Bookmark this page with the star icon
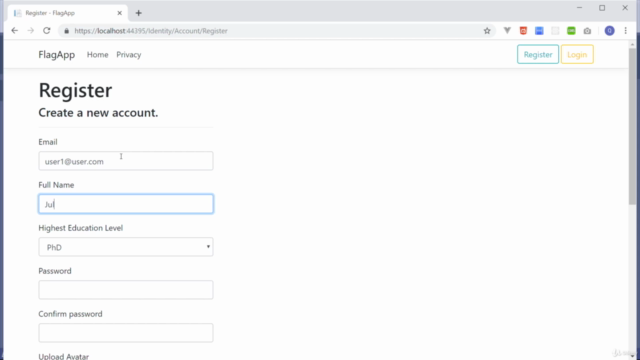Image resolution: width=640 pixels, height=360 pixels. pyautogui.click(x=487, y=31)
